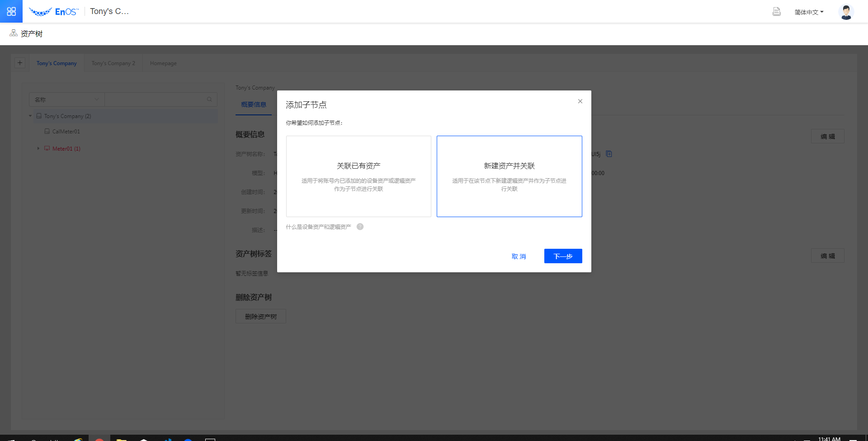This screenshot has width=868, height=441.
Task: Select the Meter01 (1) tree node
Action: point(66,149)
